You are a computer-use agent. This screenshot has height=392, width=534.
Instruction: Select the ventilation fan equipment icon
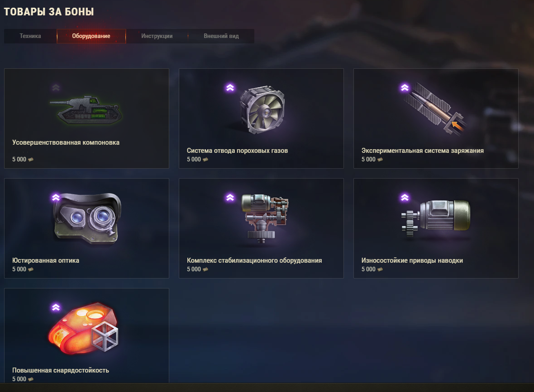pos(262,109)
